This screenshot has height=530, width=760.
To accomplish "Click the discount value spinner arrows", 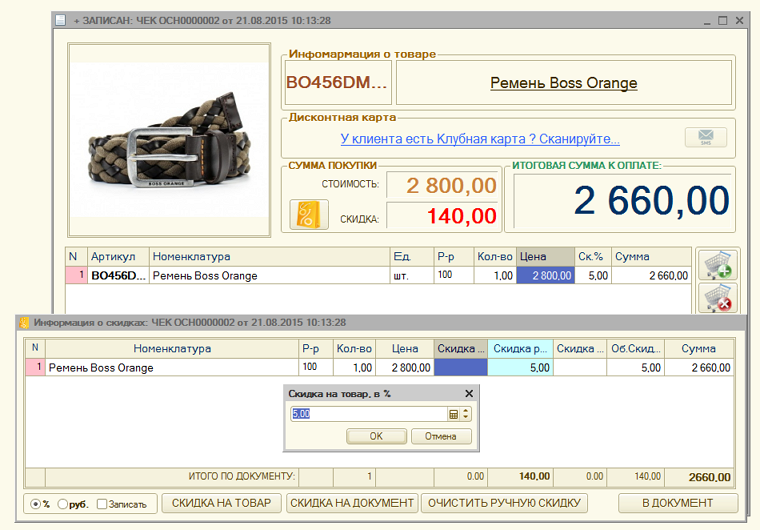I will [x=465, y=414].
